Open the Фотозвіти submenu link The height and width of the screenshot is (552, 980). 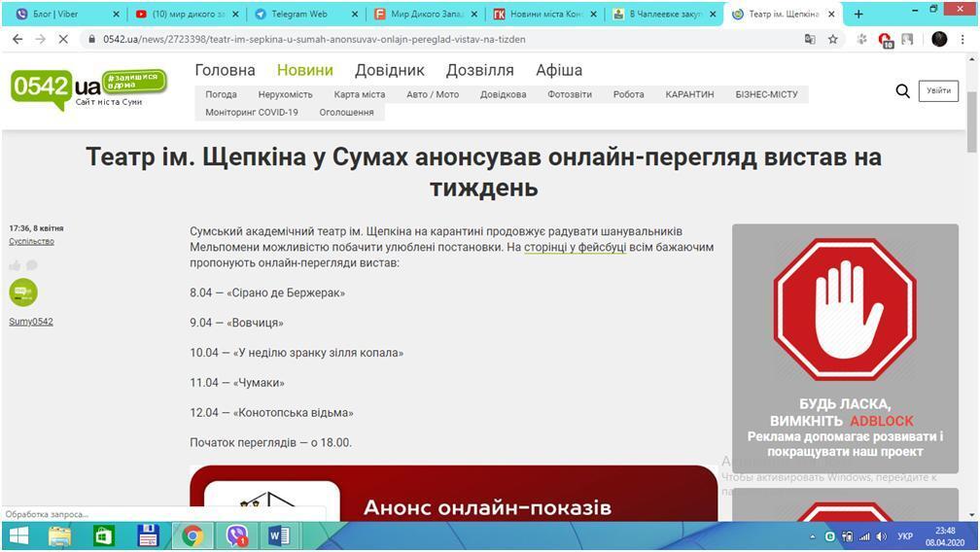pyautogui.click(x=570, y=94)
